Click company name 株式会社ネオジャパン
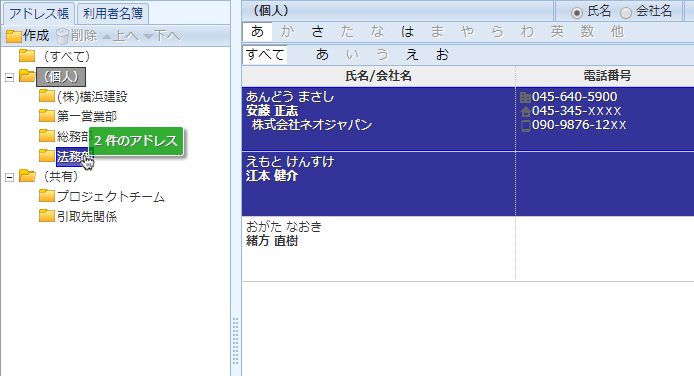 (312, 125)
